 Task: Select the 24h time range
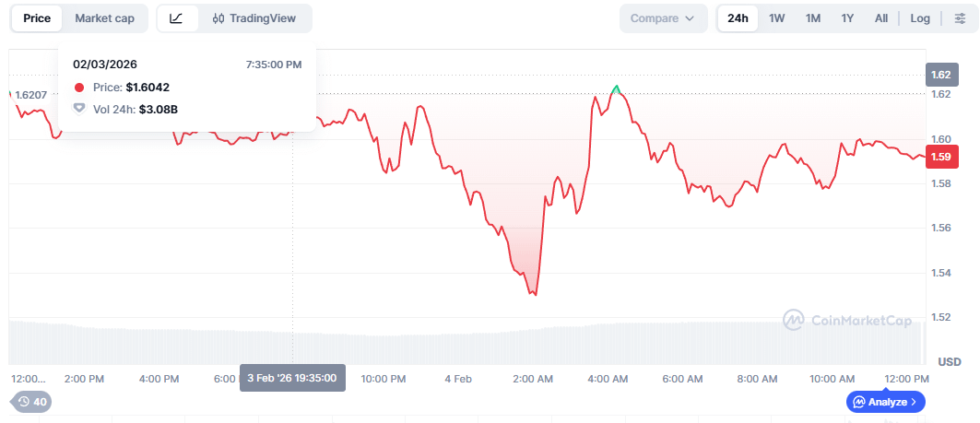click(x=738, y=18)
